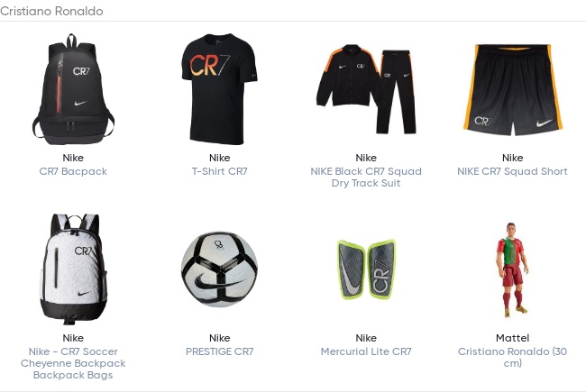Open the T-Shirt CR7 title link
This screenshot has width=586, height=392.
[x=220, y=171]
